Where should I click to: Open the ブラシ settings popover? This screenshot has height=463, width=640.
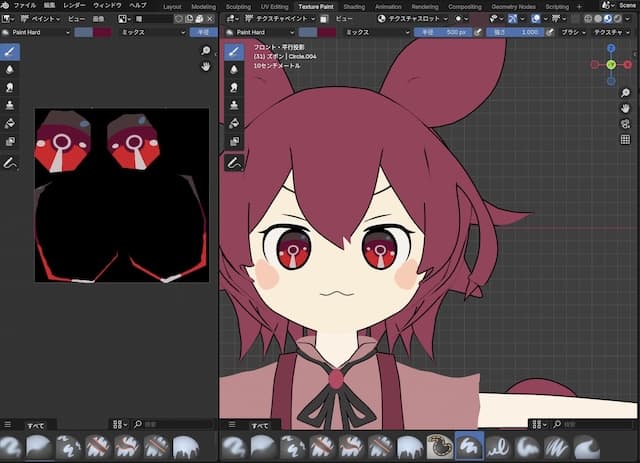[574, 32]
